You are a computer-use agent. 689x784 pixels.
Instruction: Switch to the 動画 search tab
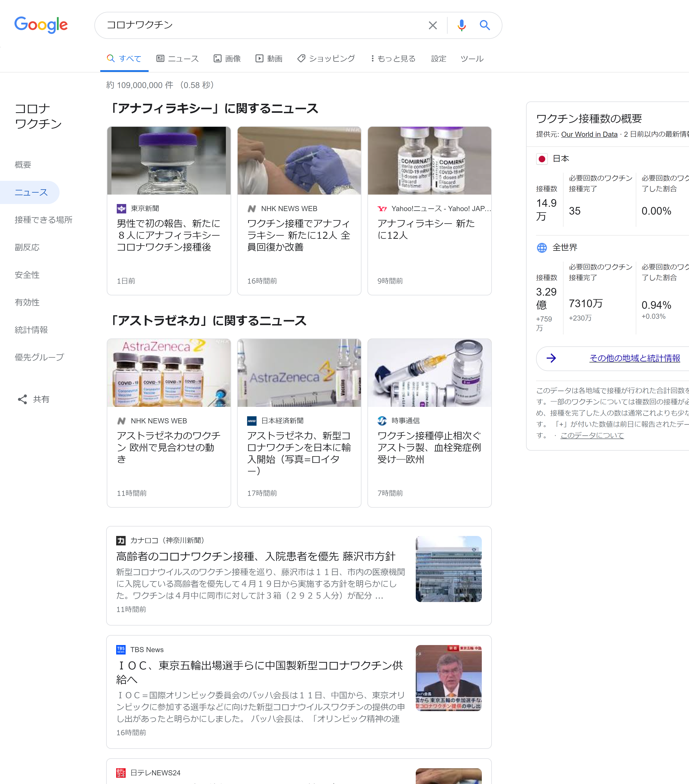click(x=269, y=59)
